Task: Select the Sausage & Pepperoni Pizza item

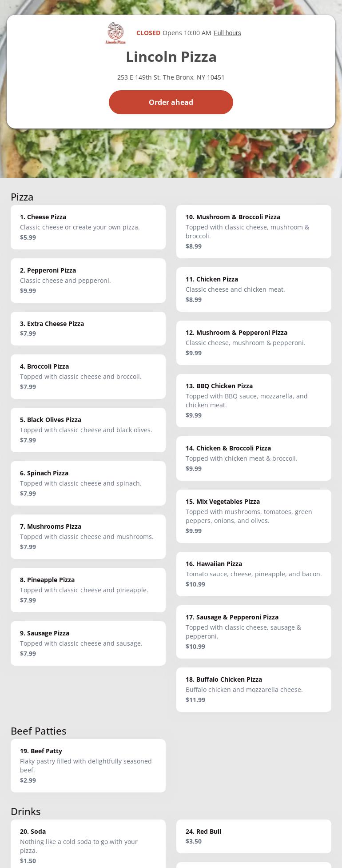Action: [x=254, y=631]
